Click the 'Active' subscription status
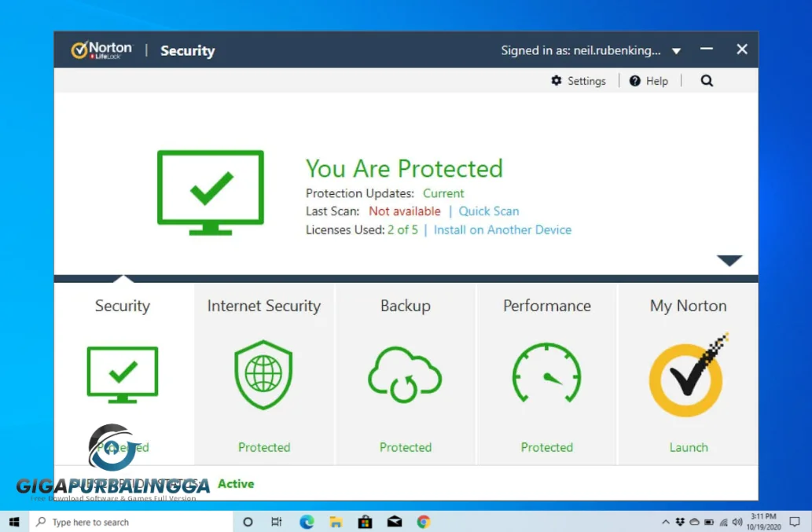The height and width of the screenshot is (532, 812). coord(236,484)
